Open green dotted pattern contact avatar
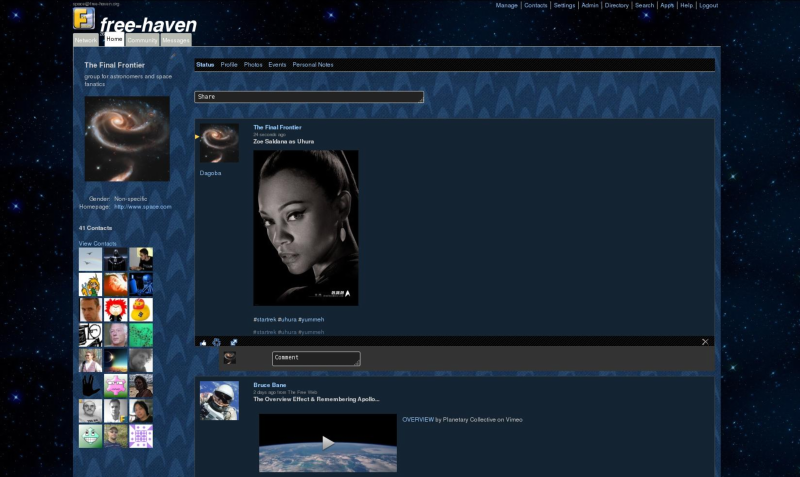Screen dimensions: 800x477 coord(141,335)
